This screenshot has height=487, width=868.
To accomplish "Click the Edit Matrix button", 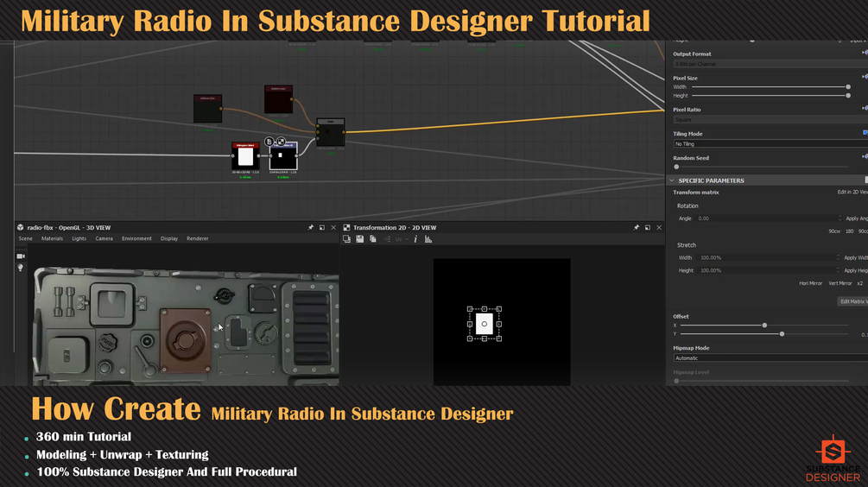I will pos(852,301).
